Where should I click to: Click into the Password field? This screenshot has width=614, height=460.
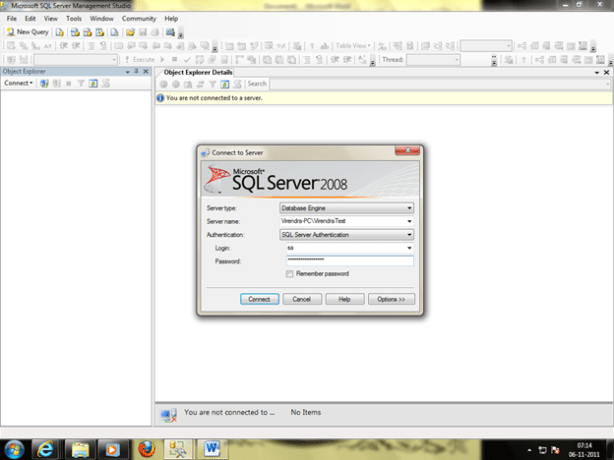[348, 260]
